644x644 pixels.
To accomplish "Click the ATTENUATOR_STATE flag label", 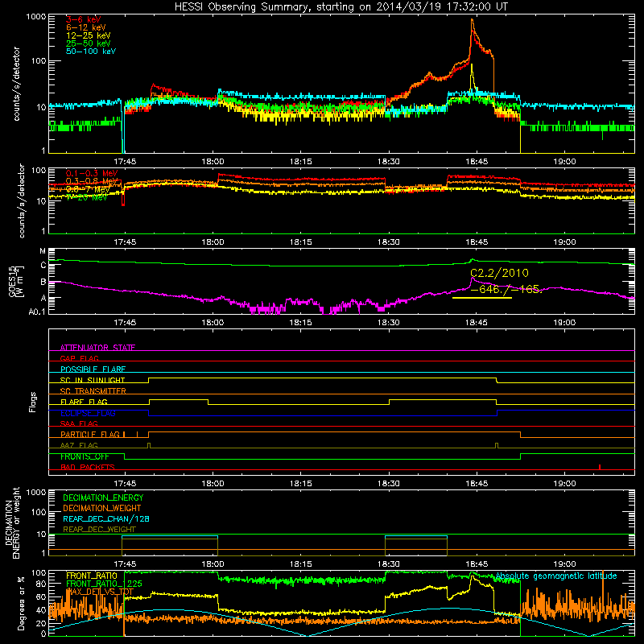I will (x=97, y=348).
